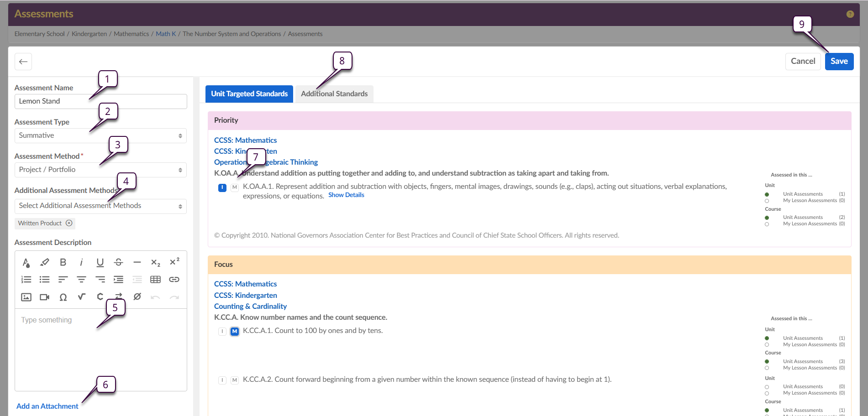868x416 pixels.
Task: Open the Assessment Type dropdown
Action: click(100, 135)
